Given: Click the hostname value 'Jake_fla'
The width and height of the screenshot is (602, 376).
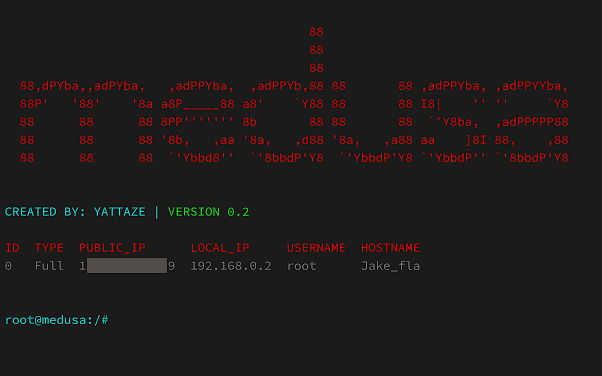Looking at the screenshot, I should [390, 266].
